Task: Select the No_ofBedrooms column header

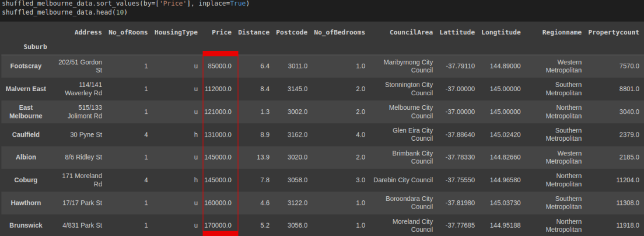Action: pos(339,32)
